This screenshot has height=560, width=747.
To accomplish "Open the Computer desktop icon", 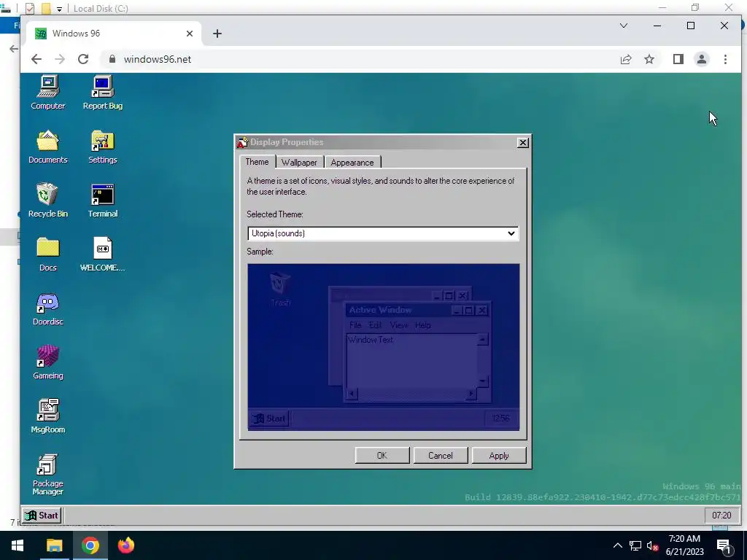I will point(47,93).
